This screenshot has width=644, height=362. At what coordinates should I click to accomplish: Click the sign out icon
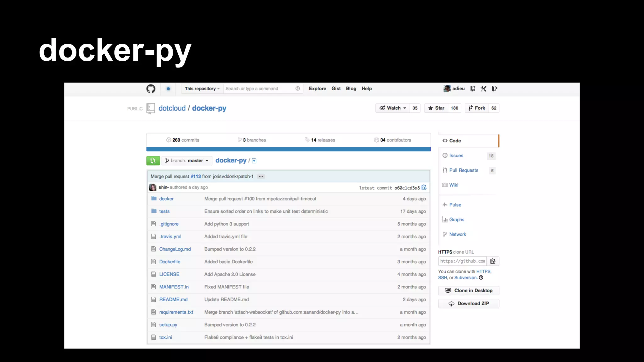(x=494, y=89)
